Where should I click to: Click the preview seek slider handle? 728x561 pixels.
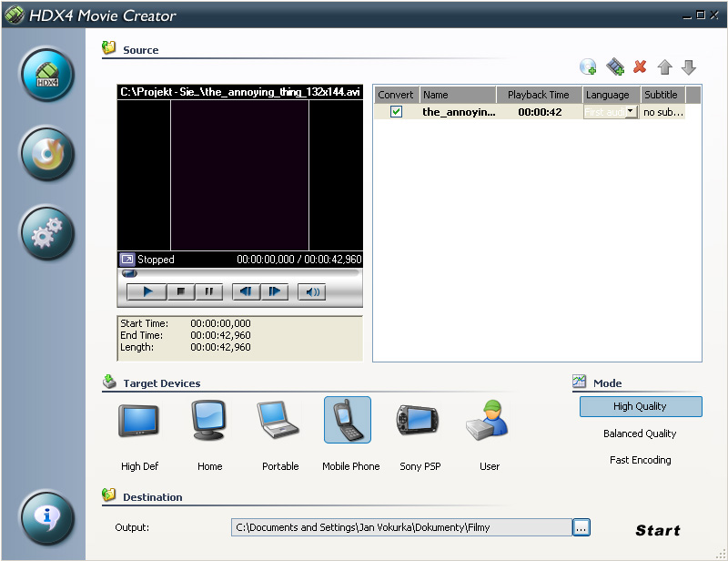pos(129,273)
